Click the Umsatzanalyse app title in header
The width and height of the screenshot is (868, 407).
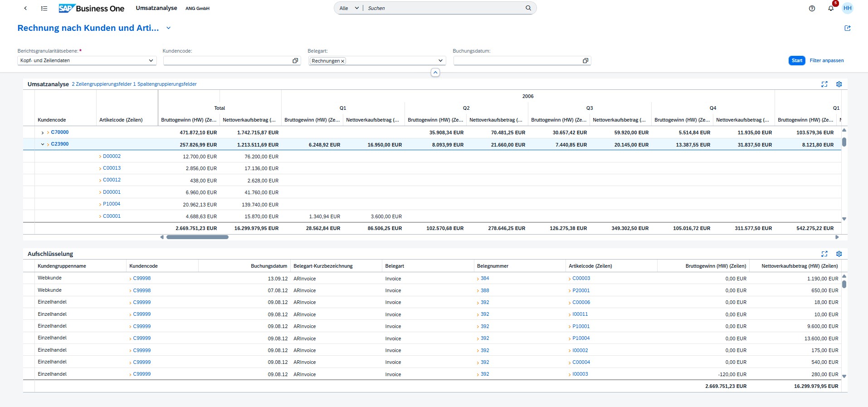[156, 8]
